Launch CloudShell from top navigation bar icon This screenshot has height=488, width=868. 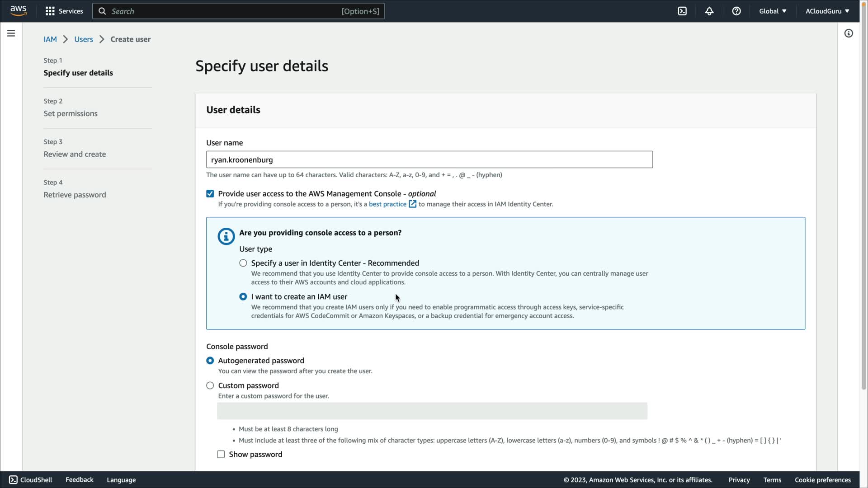pyautogui.click(x=682, y=11)
